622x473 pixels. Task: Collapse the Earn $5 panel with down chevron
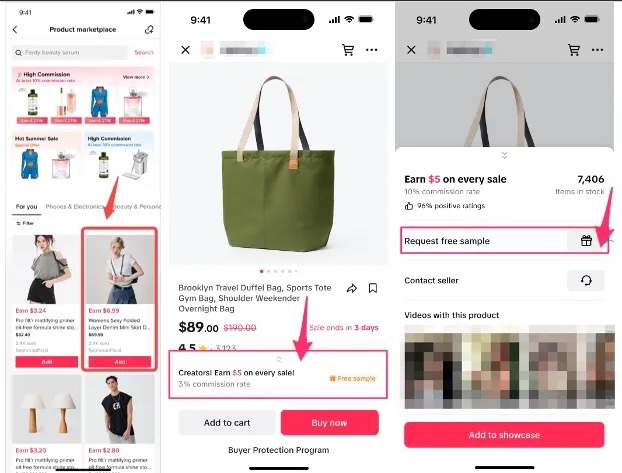click(x=504, y=155)
